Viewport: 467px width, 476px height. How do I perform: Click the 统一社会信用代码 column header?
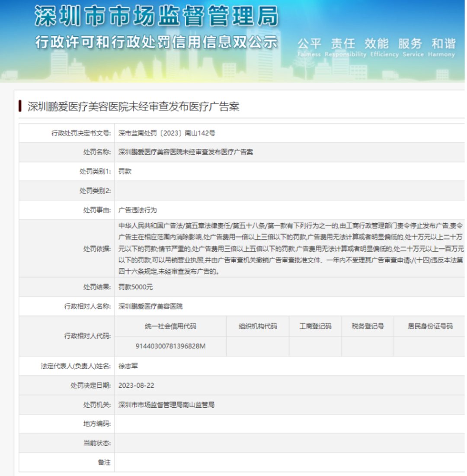170,326
